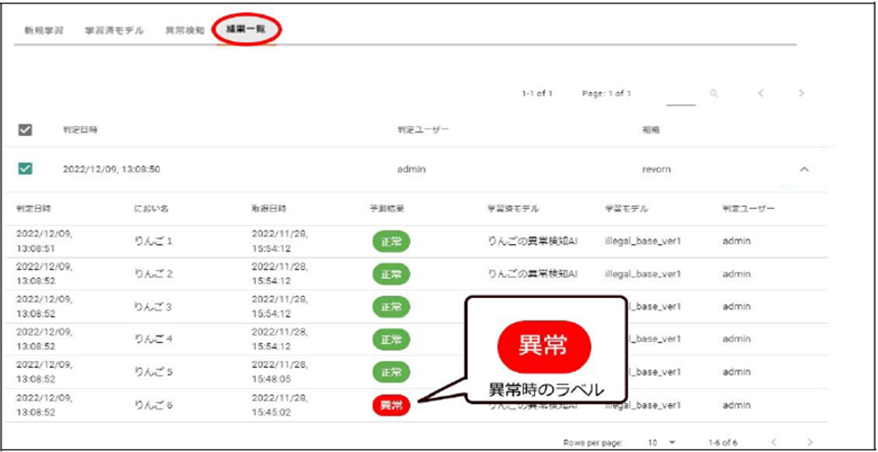Select the 結果一覧 tab
This screenshot has height=452, width=878.
point(246,30)
